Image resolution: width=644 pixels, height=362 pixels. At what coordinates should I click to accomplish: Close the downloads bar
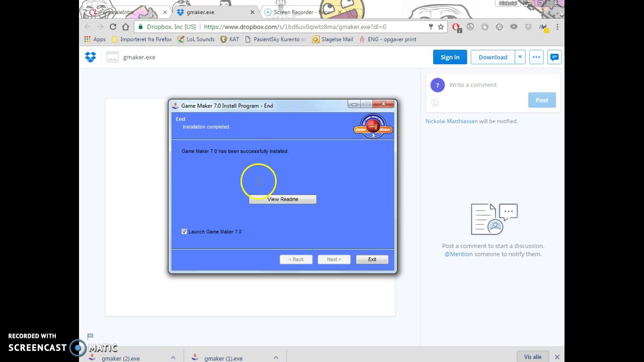557,357
